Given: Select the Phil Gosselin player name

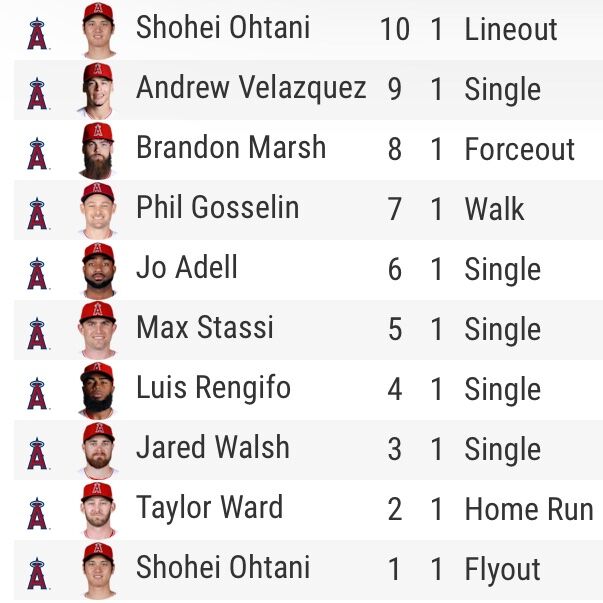Looking at the screenshot, I should [218, 207].
